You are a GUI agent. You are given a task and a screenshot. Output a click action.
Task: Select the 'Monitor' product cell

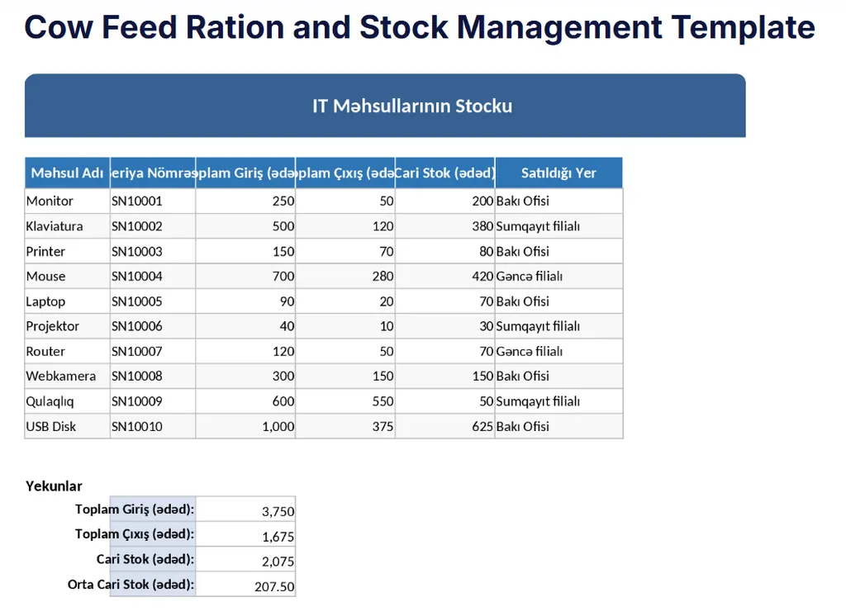[x=67, y=201]
